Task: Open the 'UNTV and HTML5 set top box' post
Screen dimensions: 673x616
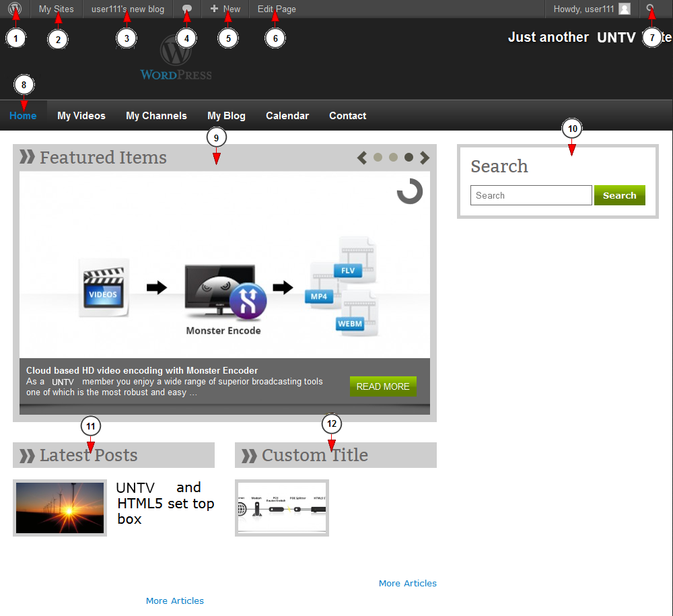Action: pyautogui.click(x=166, y=503)
